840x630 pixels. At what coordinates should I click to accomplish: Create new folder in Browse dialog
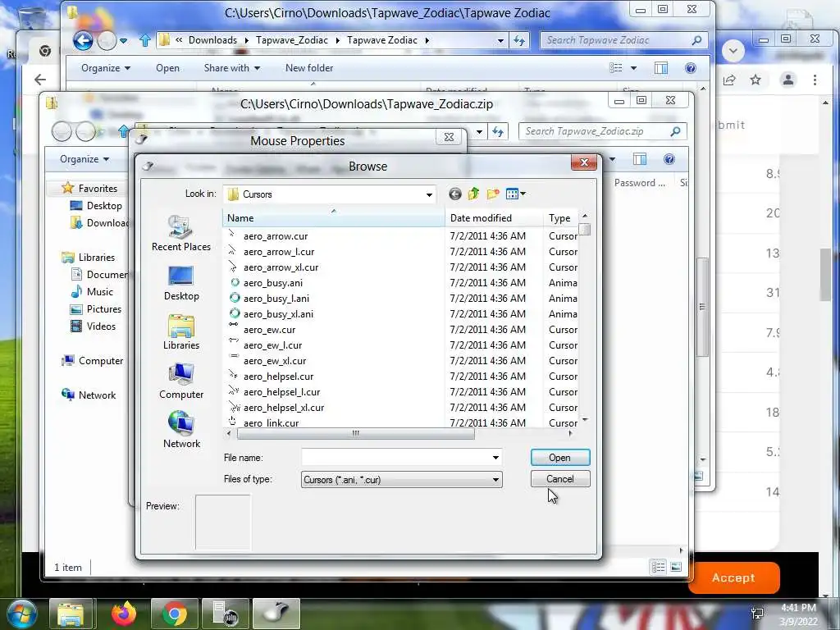pyautogui.click(x=493, y=194)
